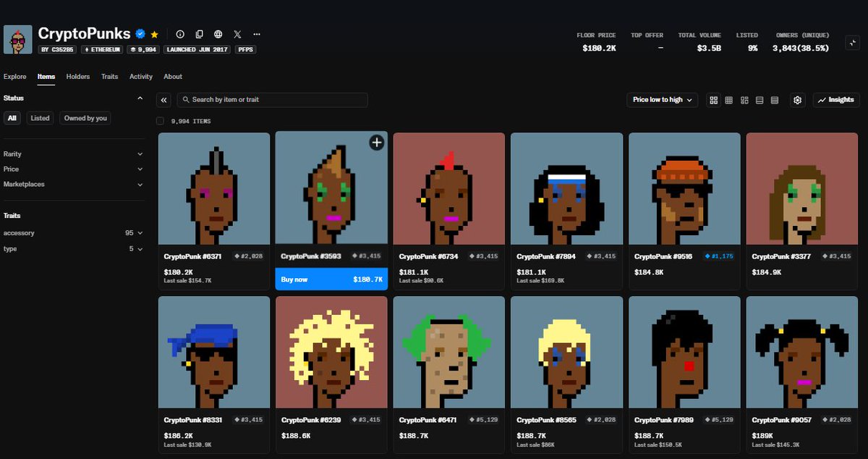Open the collection website globe icon
868x459 pixels.
[x=218, y=34]
